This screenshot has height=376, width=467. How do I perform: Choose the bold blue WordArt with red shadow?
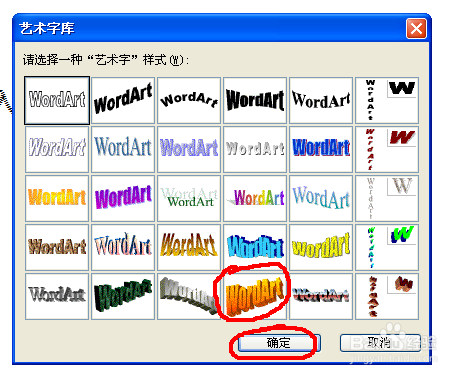(x=321, y=149)
